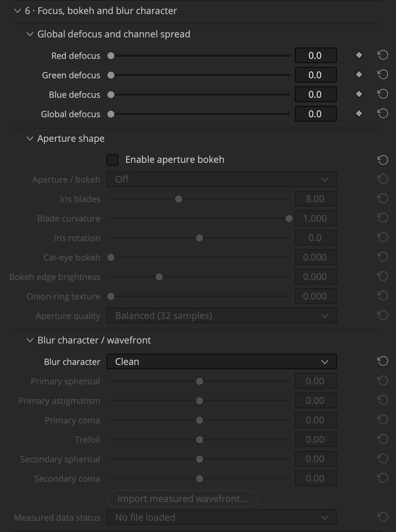Add keyframe for Green defocus

[x=359, y=74]
